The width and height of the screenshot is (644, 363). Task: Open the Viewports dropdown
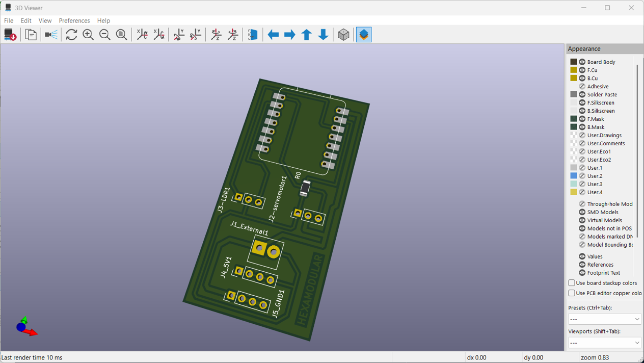(605, 343)
